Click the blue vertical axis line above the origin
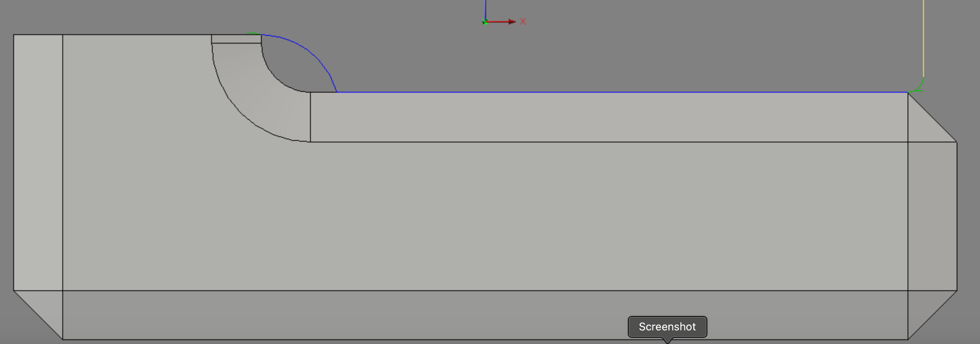This screenshot has width=980, height=344. pos(485,10)
